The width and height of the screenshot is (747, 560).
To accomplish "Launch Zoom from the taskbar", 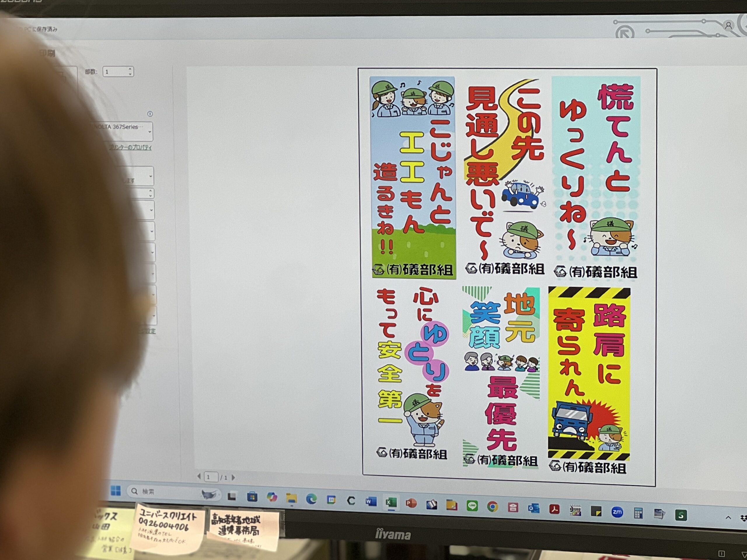I will point(617,512).
